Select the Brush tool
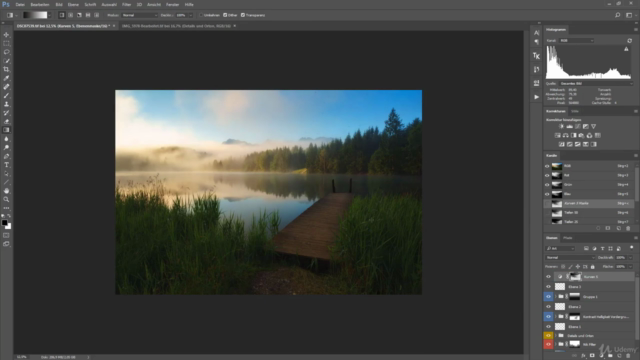The height and width of the screenshot is (360, 640). coord(6,96)
